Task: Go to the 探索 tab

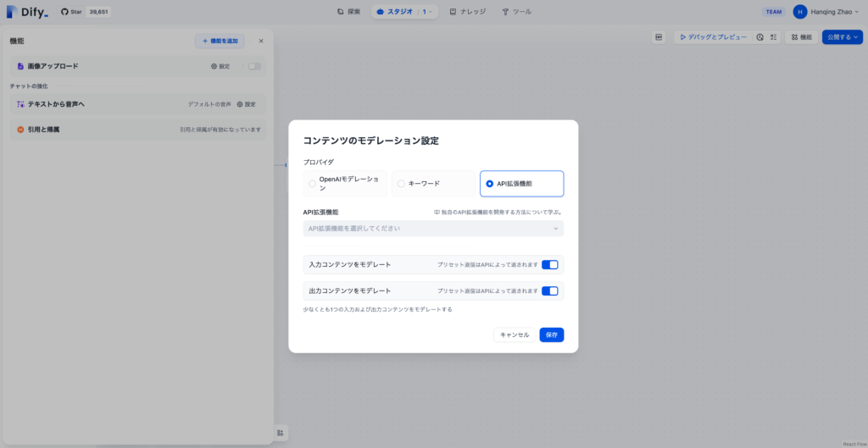Action: [x=348, y=12]
